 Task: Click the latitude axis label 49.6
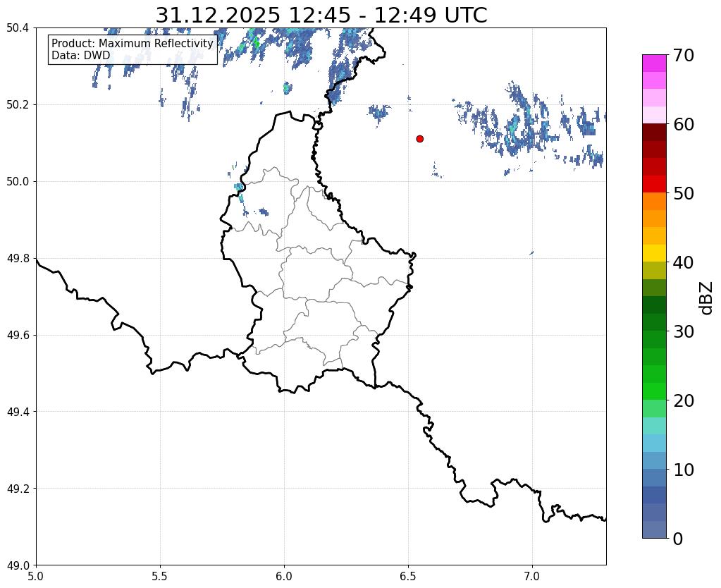(x=18, y=336)
